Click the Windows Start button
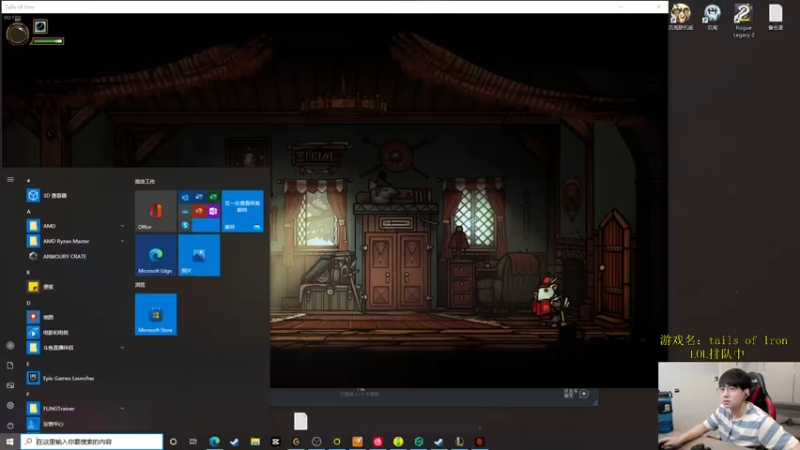Screen dimensions: 800x450 [10, 442]
